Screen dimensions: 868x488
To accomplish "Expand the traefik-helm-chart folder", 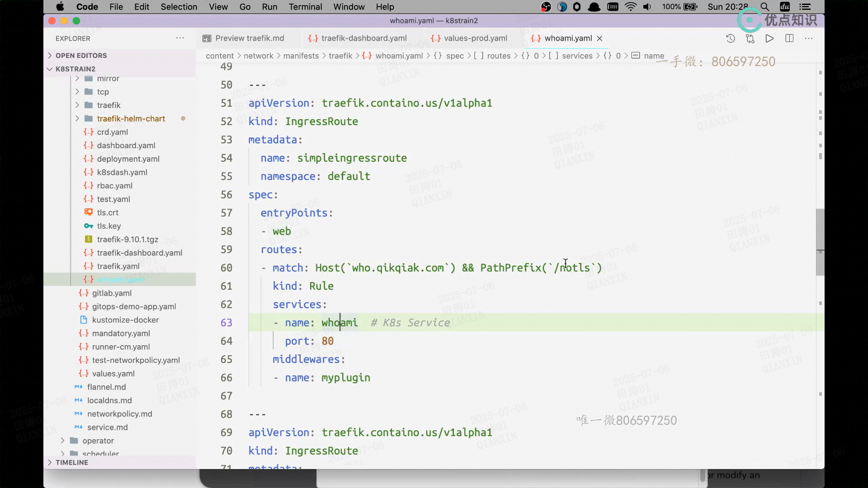I will (131, 118).
